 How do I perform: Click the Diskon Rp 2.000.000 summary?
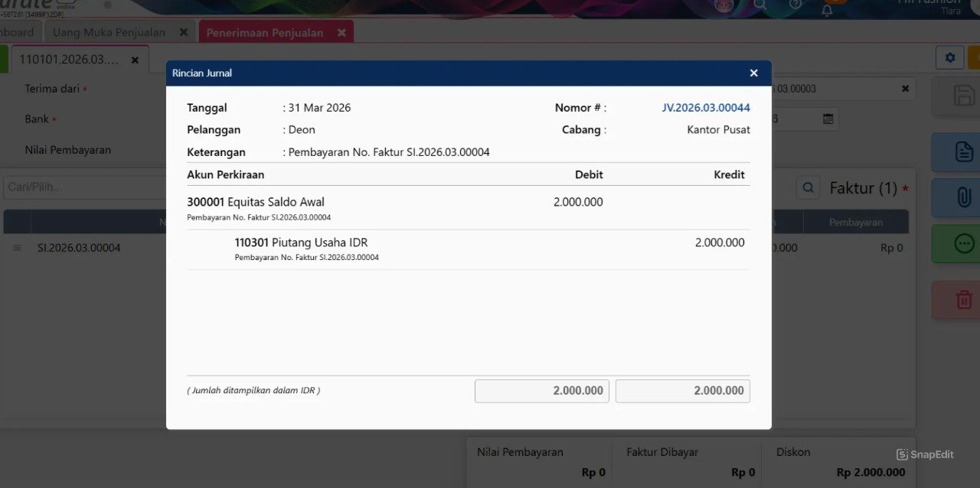[x=838, y=462]
